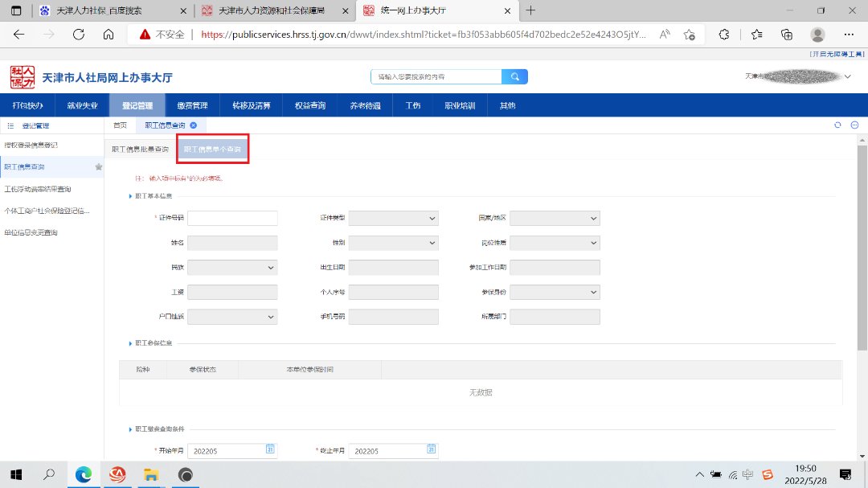This screenshot has width=868, height=488.
Task: Click the refresh icon at right of tab bar
Action: pos(837,125)
